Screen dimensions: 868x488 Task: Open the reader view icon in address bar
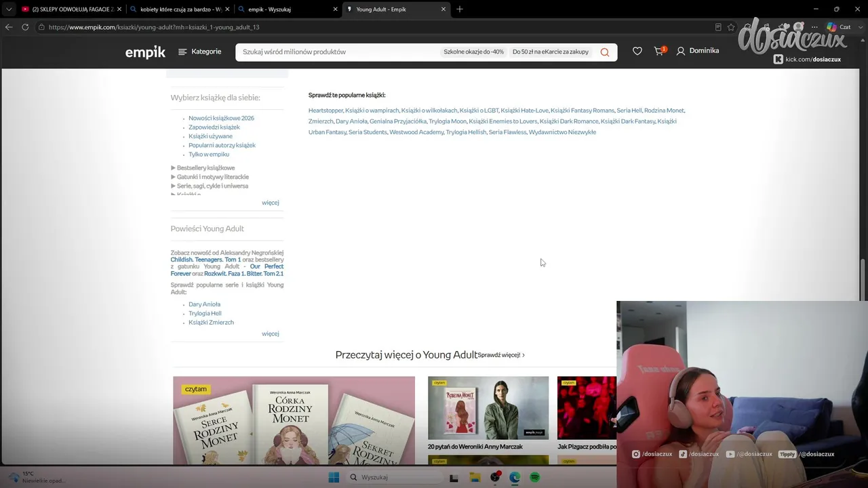click(x=718, y=27)
